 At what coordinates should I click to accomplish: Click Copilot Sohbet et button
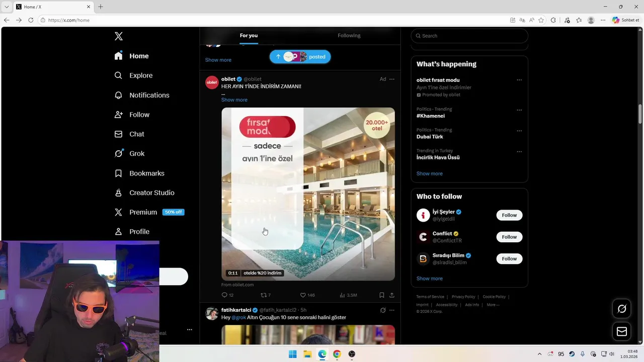point(626,20)
